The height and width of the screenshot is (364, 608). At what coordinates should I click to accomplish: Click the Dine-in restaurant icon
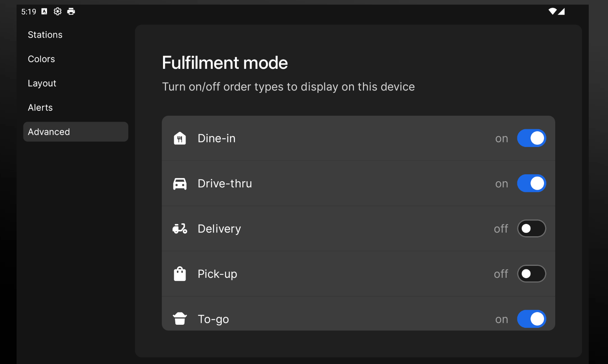[x=180, y=139]
